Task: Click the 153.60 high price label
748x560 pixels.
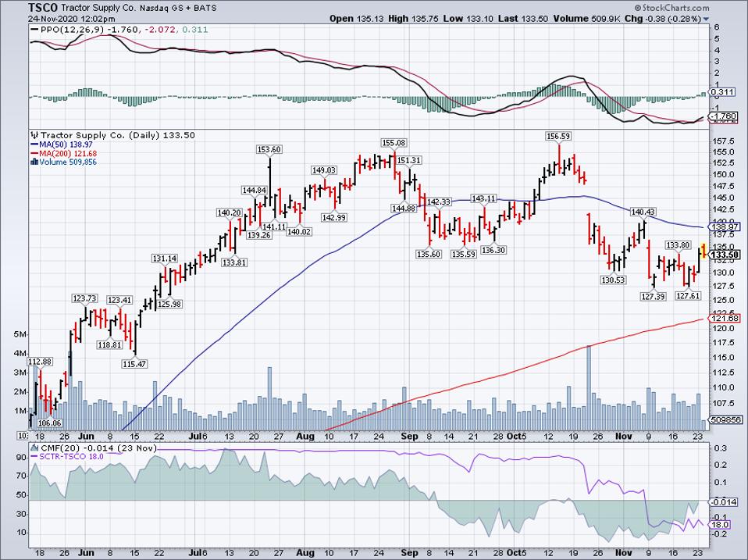Action: click(x=269, y=149)
